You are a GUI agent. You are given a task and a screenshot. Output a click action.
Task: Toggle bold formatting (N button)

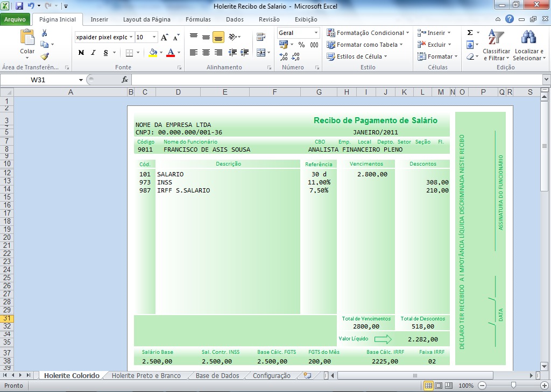coord(81,53)
